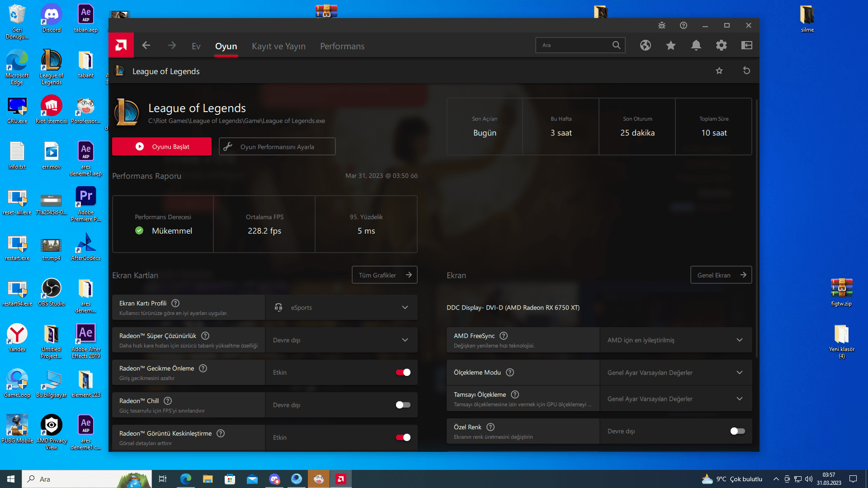Image resolution: width=868 pixels, height=488 pixels.
Task: Click the web browser globe icon
Action: pyautogui.click(x=645, y=45)
